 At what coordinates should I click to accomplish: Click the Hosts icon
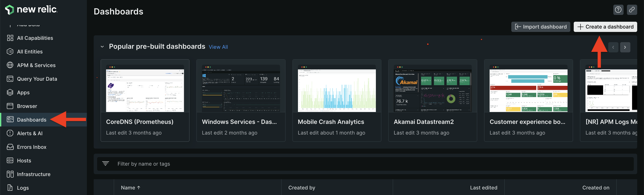(10, 161)
